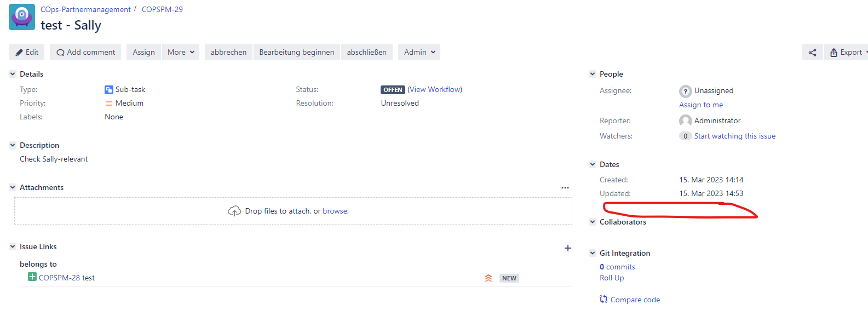Add an issue link with plus icon

tap(568, 248)
